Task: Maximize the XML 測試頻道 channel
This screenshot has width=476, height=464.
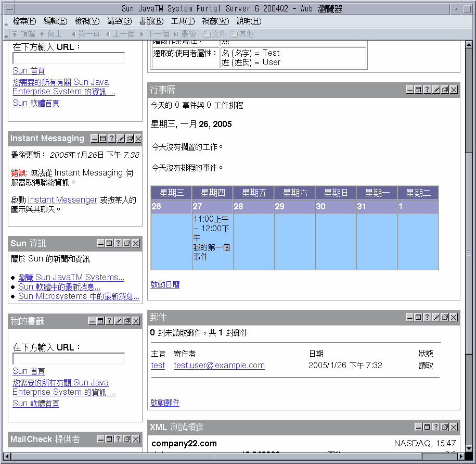Action: (x=428, y=427)
